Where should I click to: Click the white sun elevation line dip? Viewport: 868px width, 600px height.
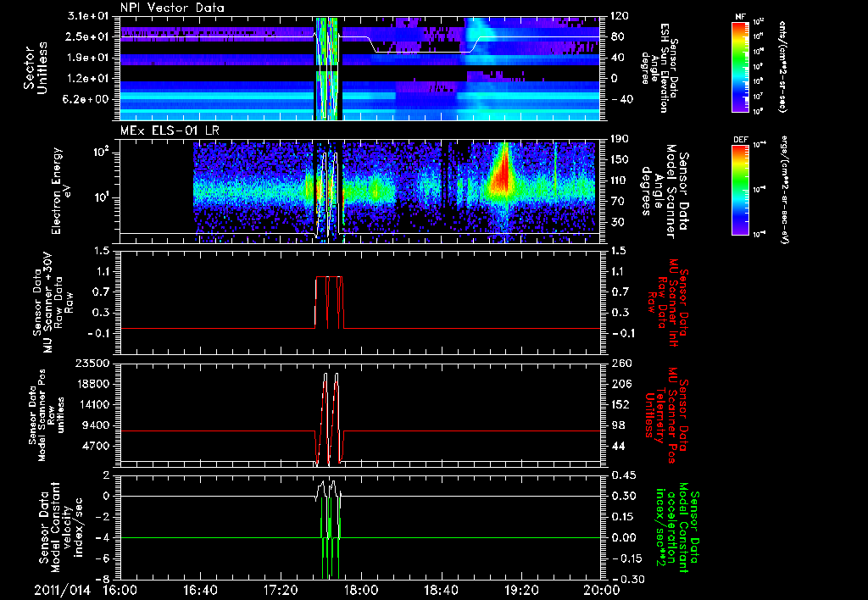pos(425,45)
